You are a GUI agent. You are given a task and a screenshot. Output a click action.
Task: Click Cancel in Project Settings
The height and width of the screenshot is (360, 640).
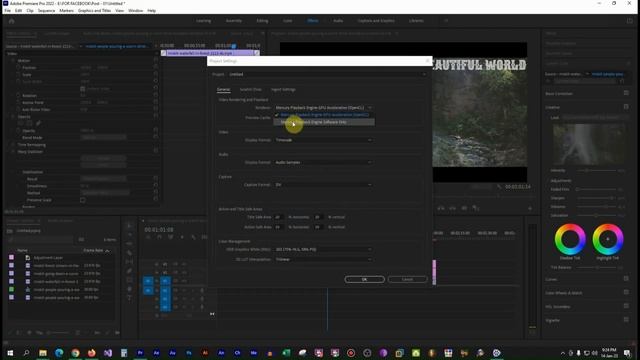point(407,279)
